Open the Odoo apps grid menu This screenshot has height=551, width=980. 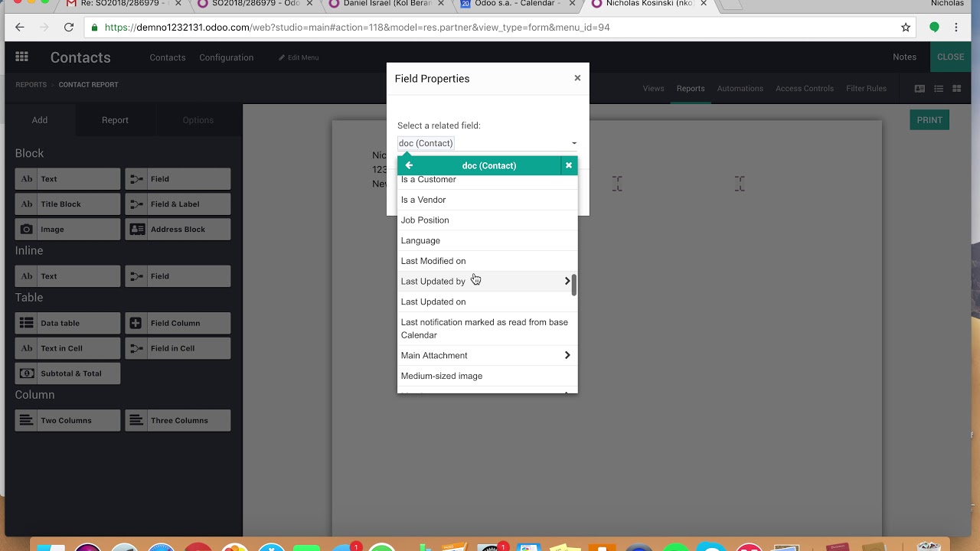pyautogui.click(x=21, y=57)
